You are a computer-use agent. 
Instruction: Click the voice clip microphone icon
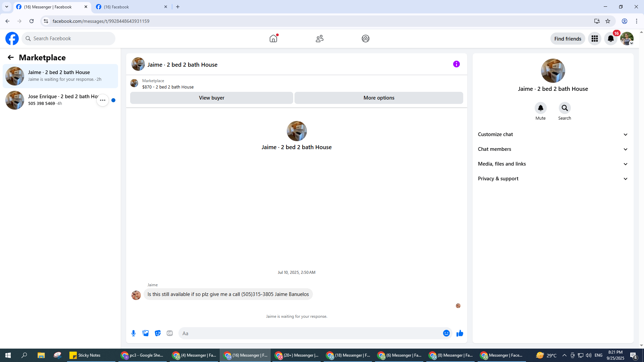(133, 333)
